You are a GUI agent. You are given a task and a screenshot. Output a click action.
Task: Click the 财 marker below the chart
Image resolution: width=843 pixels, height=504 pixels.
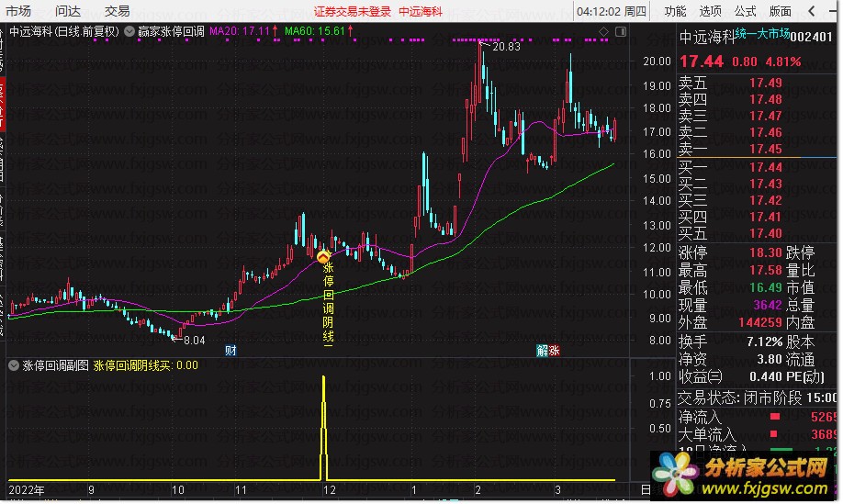coord(230,351)
